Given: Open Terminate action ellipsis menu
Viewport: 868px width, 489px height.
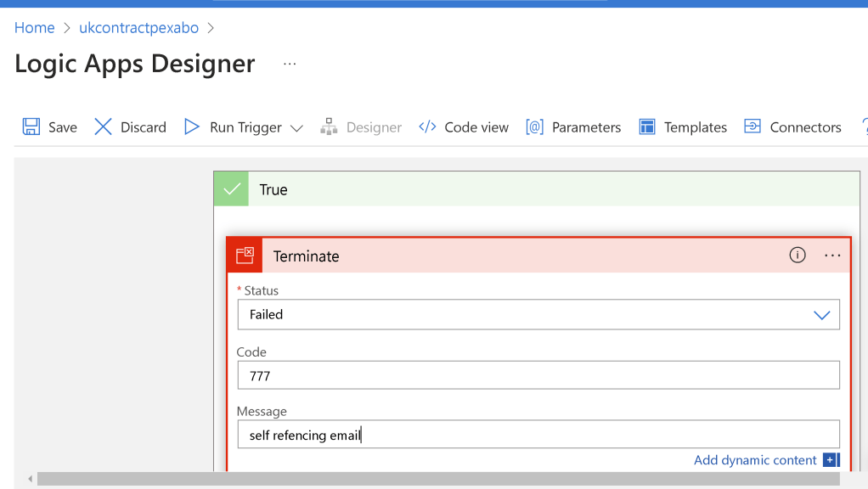Looking at the screenshot, I should (832, 255).
